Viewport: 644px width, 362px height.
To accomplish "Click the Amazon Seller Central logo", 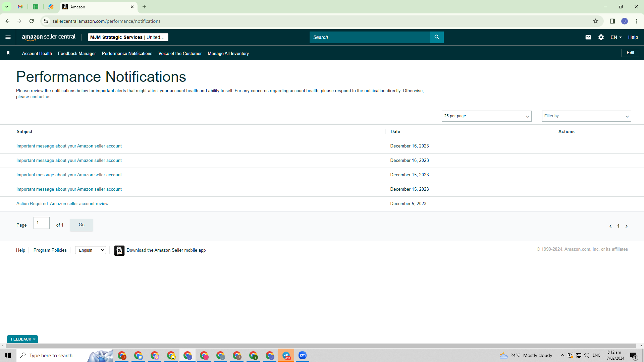I will [x=49, y=37].
